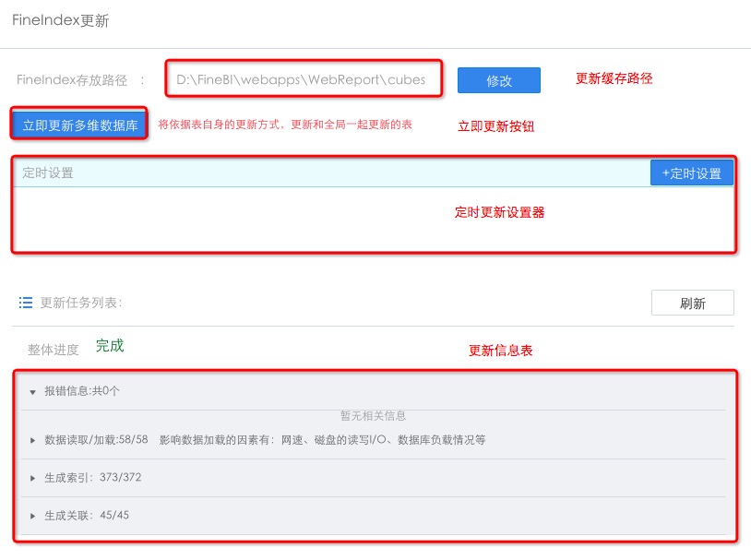The image size is (751, 560).
Task: Click the 定时设置 header label
Action: (48, 173)
